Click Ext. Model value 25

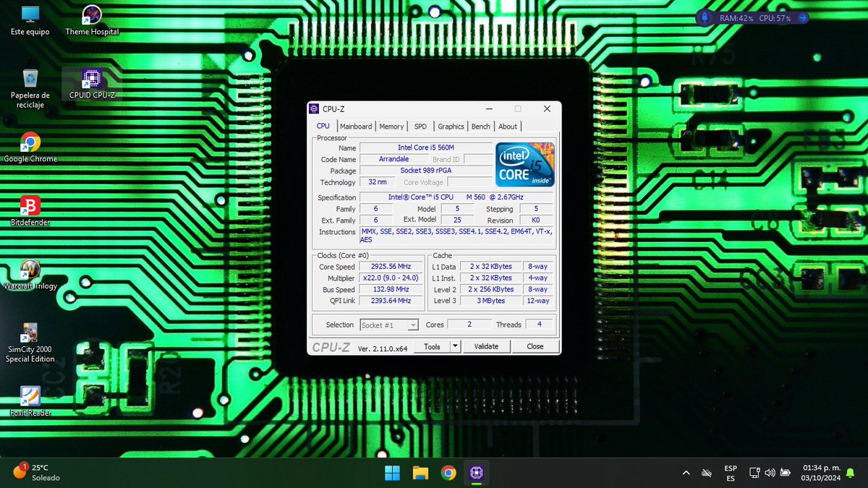457,220
